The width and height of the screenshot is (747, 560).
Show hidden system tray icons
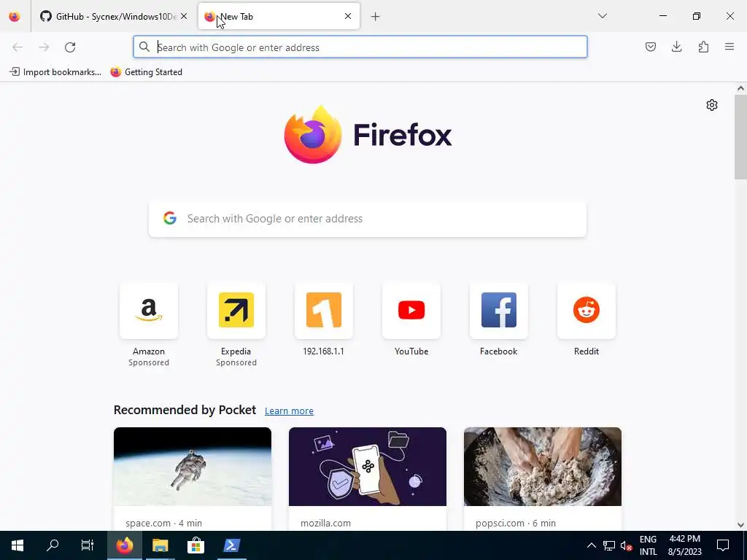click(591, 545)
